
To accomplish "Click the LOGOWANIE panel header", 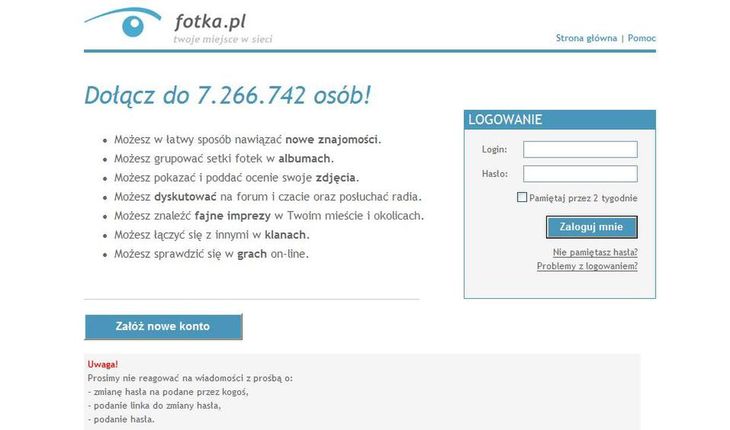I will click(560, 120).
